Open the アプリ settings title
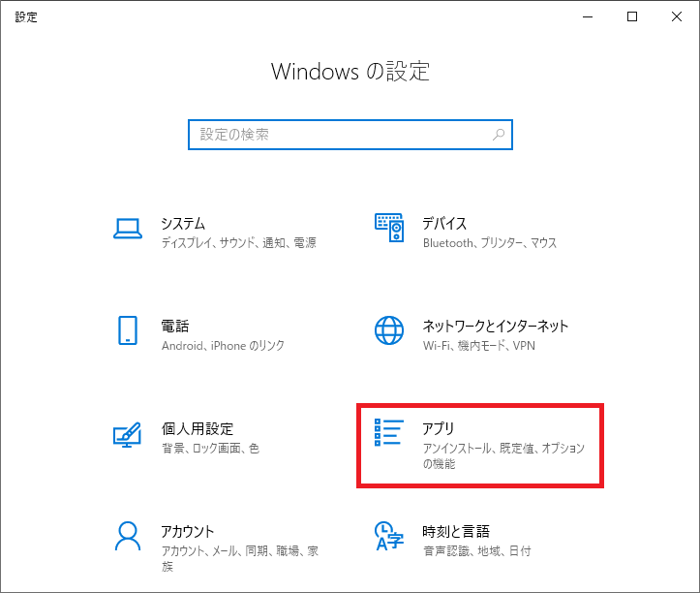This screenshot has width=700, height=593. click(x=439, y=428)
